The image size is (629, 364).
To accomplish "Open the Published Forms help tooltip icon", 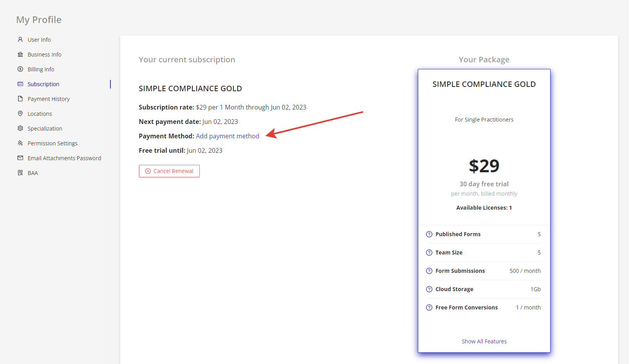I will click(x=429, y=234).
